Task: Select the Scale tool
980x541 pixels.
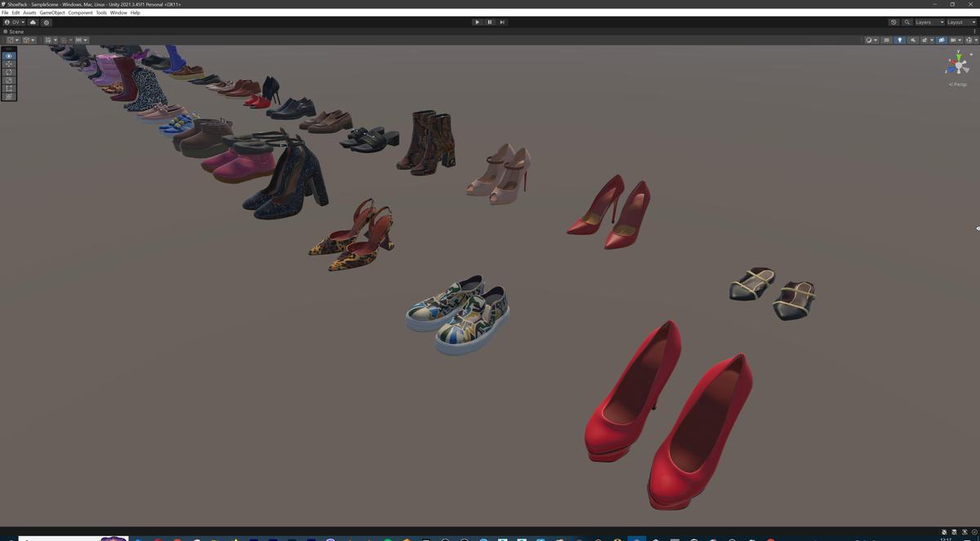Action: pyautogui.click(x=8, y=80)
